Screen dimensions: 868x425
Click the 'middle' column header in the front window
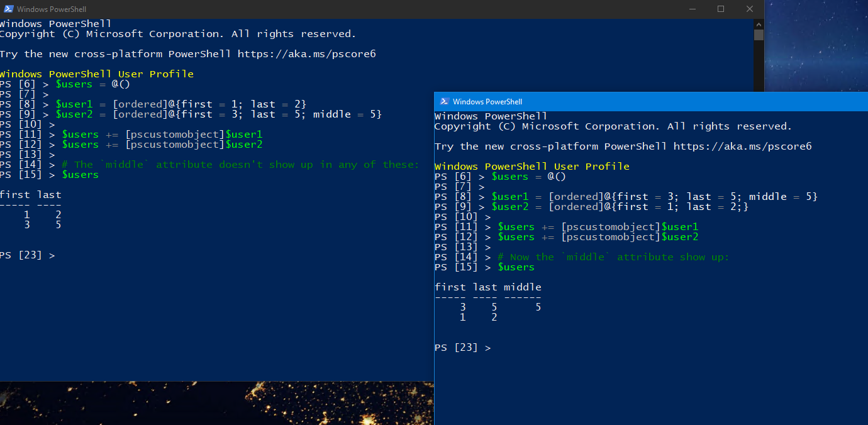coord(523,287)
